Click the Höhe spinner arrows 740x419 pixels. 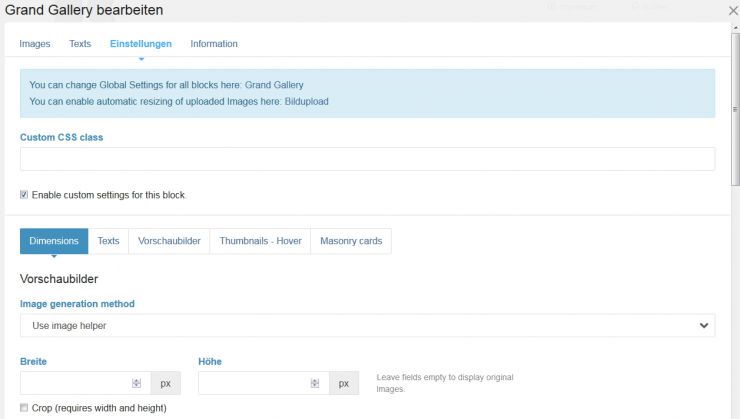click(314, 383)
